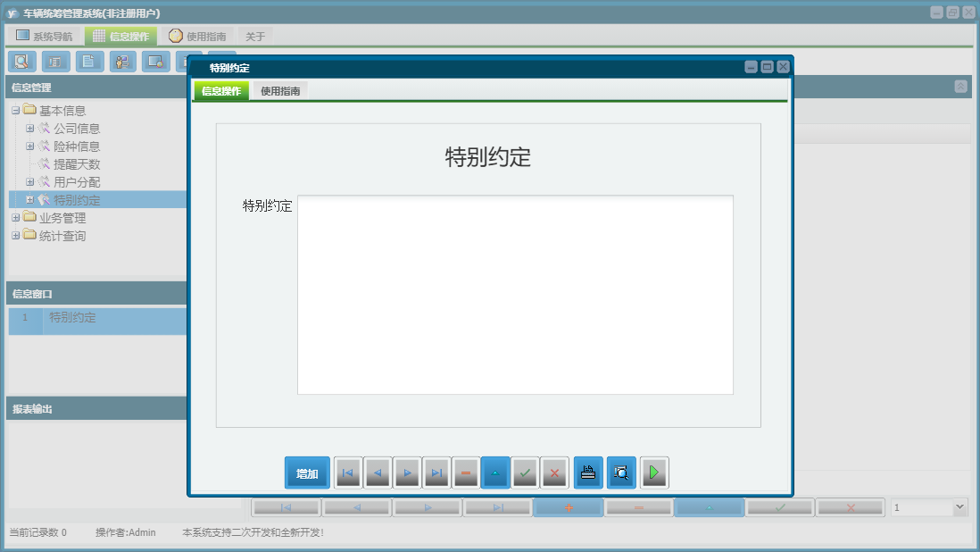Click the green play arrow icon
This screenshot has height=552, width=980.
point(654,473)
